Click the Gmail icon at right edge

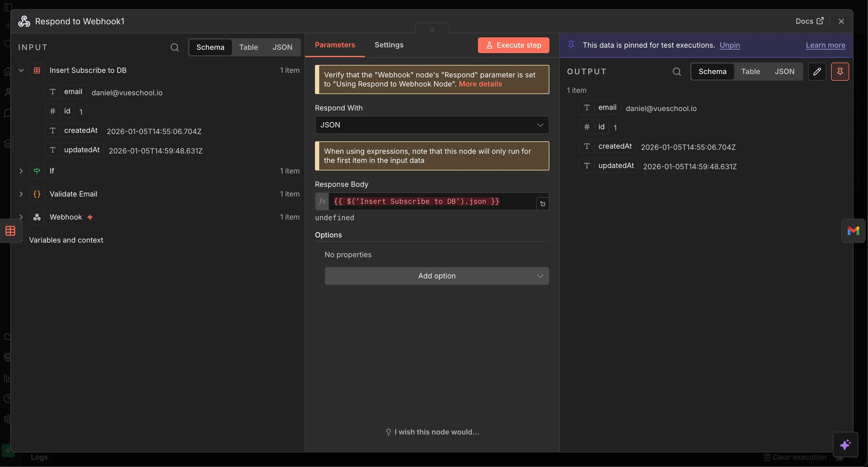(853, 231)
